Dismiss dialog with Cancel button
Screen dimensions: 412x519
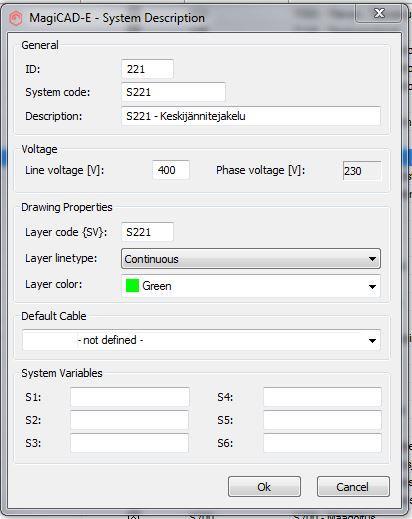pos(353,487)
